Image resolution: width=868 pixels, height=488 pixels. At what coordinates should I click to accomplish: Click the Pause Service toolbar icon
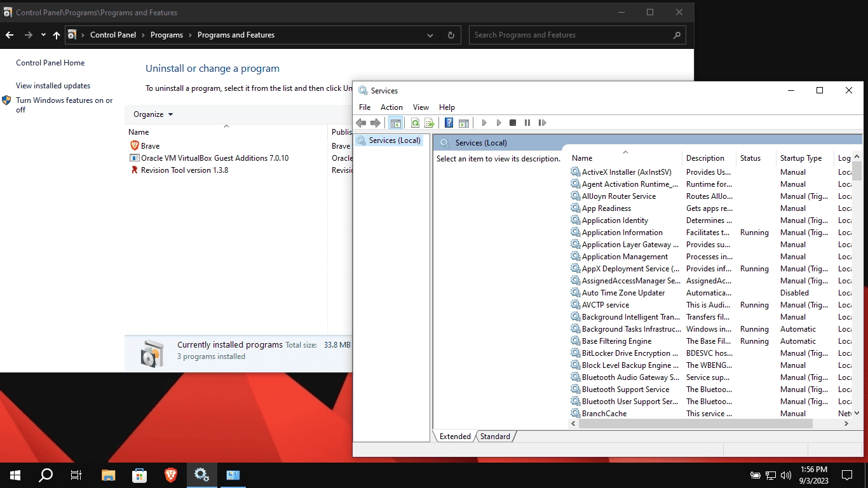pyautogui.click(x=527, y=123)
